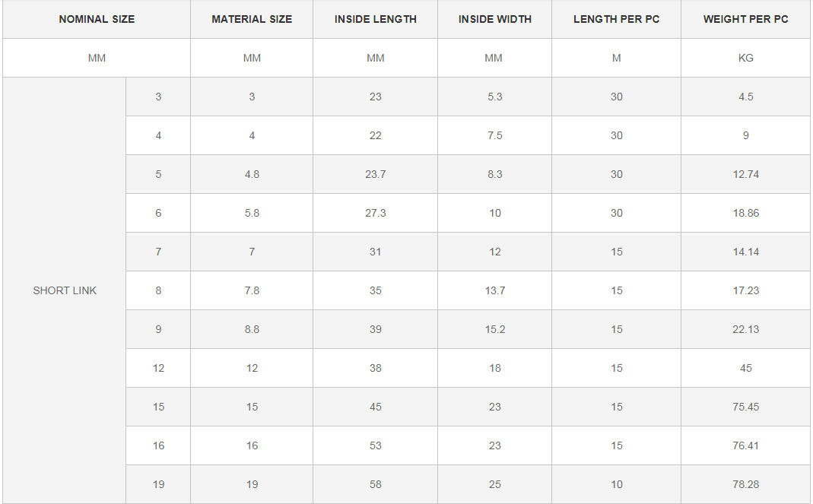This screenshot has height=504, width=813.
Task: Click the inside width cell 13.7
Action: 495,290
